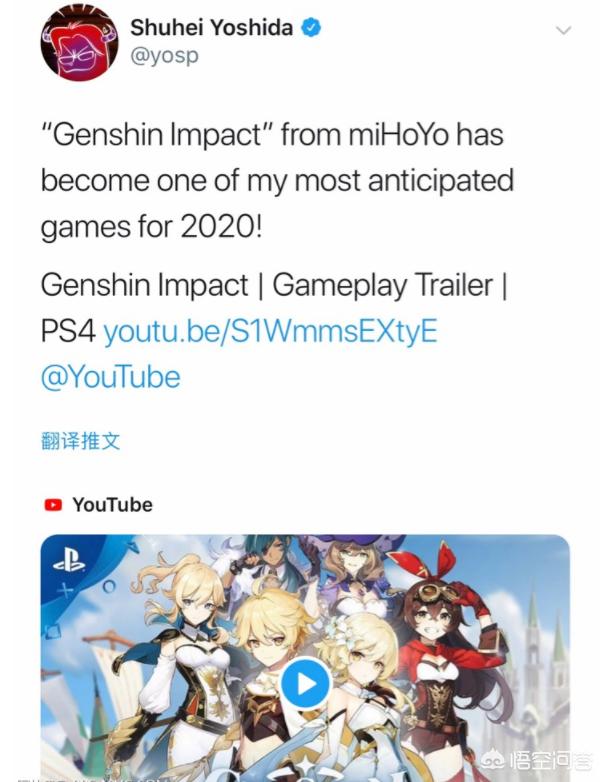The width and height of the screenshot is (604, 782).
Task: Open the Shuhei Yoshida display name
Action: coord(211,27)
